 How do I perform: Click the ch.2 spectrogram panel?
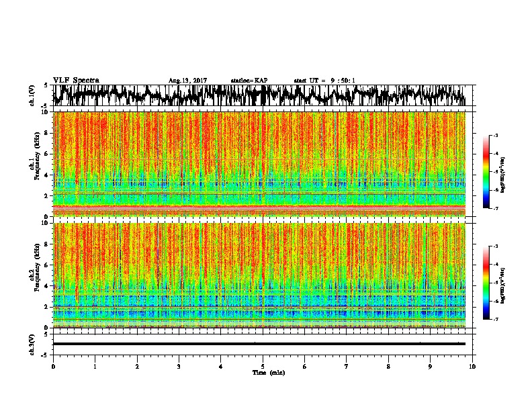[263, 275]
